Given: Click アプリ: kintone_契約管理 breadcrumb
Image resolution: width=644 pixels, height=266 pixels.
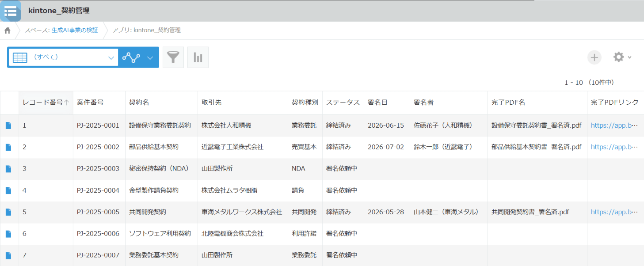Looking at the screenshot, I should (x=147, y=30).
